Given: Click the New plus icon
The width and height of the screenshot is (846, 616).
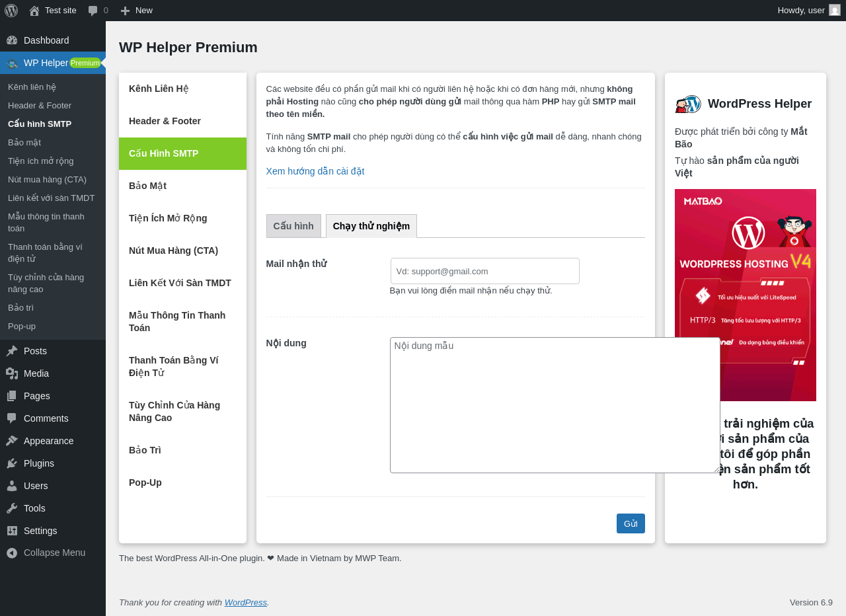Looking at the screenshot, I should [x=125, y=11].
